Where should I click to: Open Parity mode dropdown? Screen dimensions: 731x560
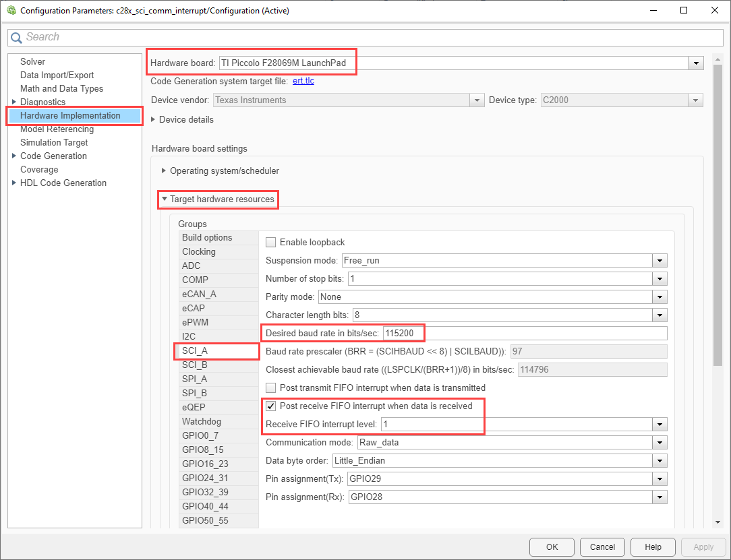[660, 297]
